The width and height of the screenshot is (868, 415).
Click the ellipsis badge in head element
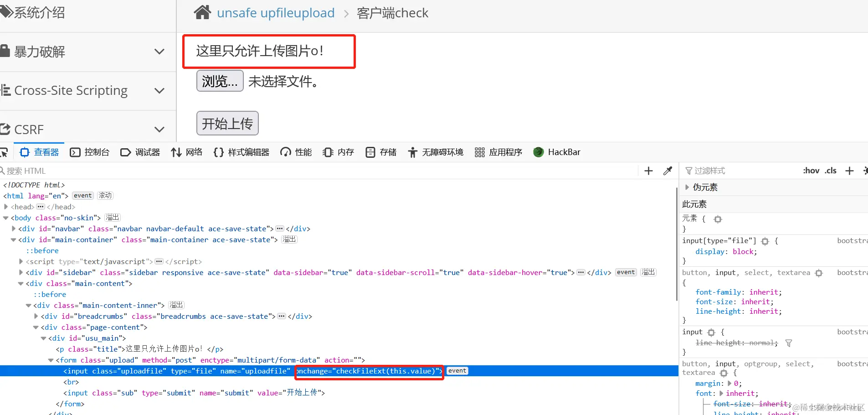coord(41,207)
